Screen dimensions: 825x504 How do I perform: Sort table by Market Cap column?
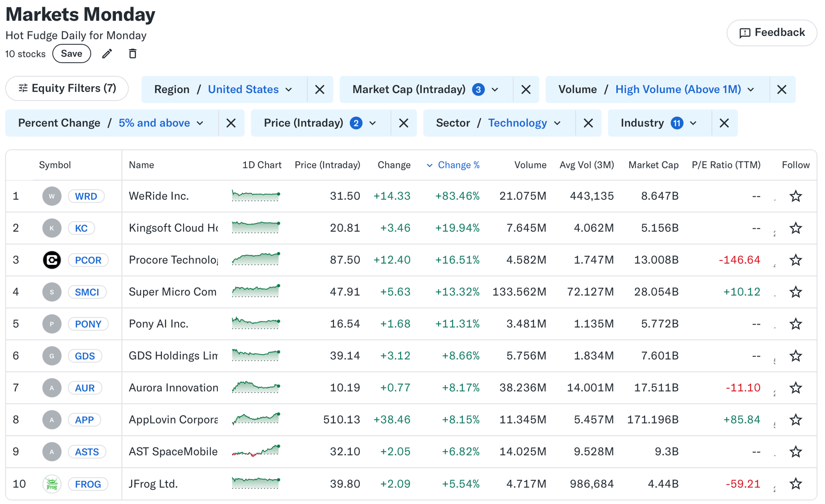pos(653,165)
